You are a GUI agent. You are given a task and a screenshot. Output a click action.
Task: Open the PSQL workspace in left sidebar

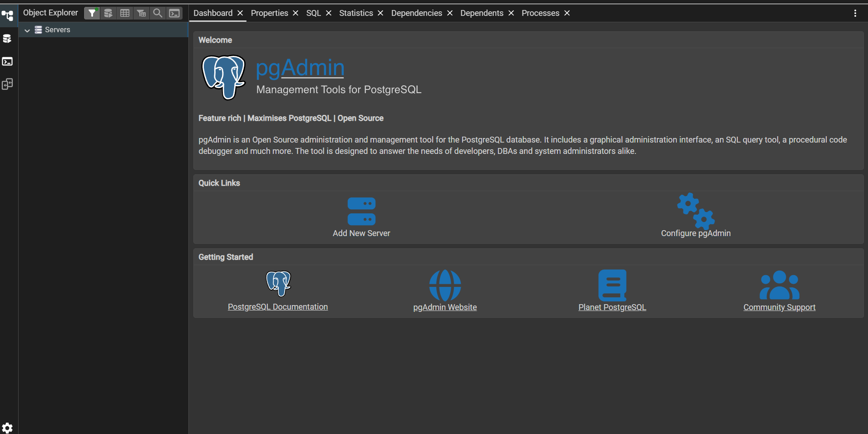[7, 61]
